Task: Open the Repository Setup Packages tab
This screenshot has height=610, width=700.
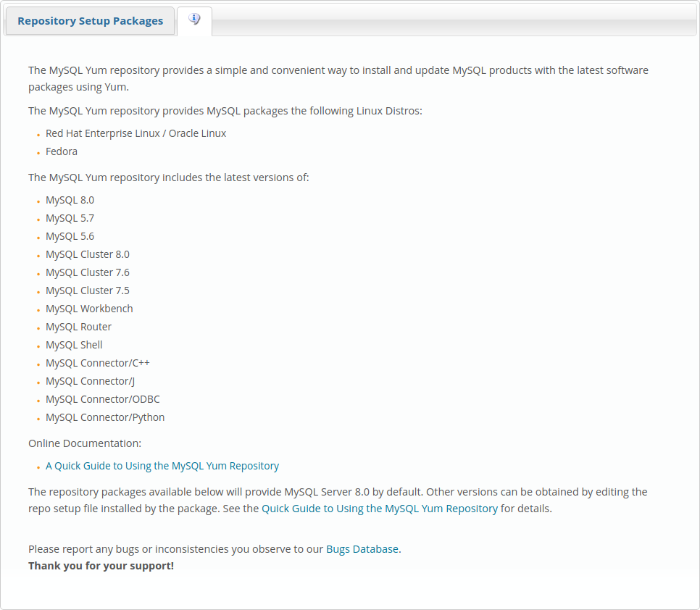Action: 90,21
